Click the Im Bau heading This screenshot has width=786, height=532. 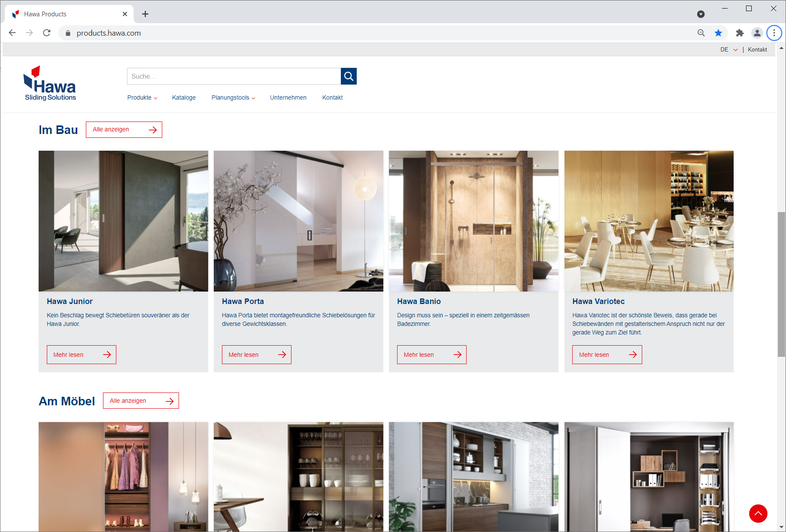58,130
